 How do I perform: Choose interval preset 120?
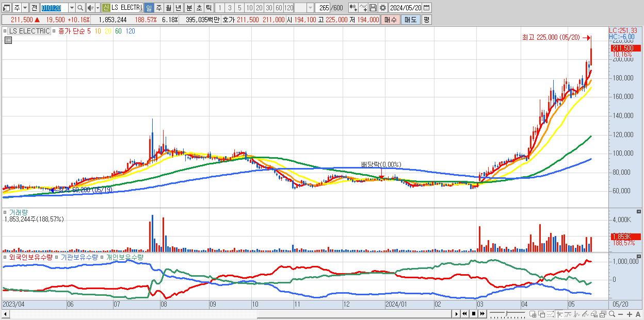tap(289, 8)
